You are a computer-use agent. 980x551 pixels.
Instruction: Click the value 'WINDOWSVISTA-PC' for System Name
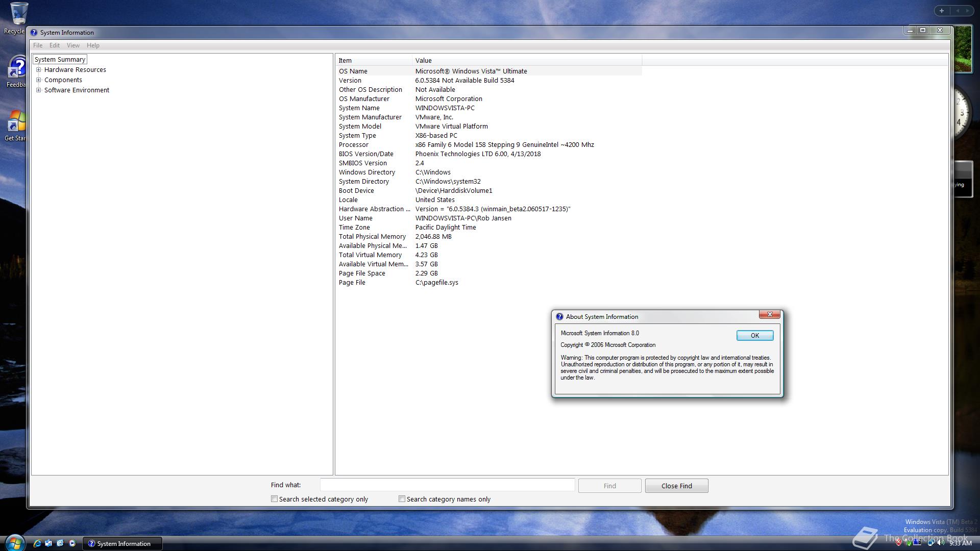click(x=445, y=108)
